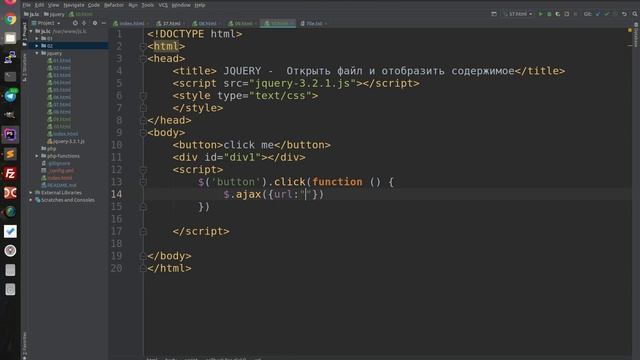Click jquery breadcrumb in navigation bar
Screen dimensions: 640x360
(x=54, y=14)
